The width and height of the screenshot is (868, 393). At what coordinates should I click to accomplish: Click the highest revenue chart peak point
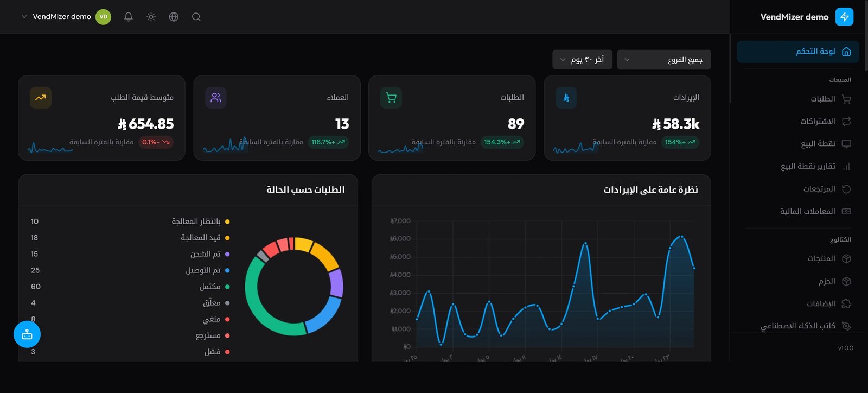[x=682, y=237]
